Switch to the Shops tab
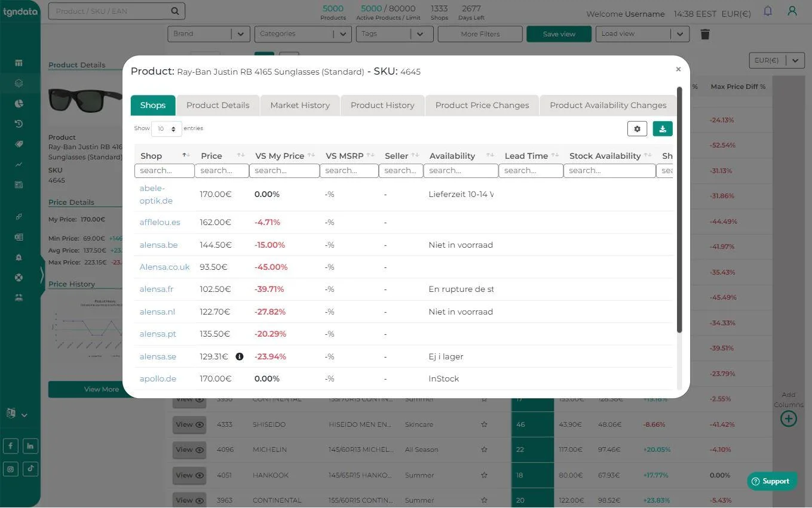812x508 pixels. (153, 105)
